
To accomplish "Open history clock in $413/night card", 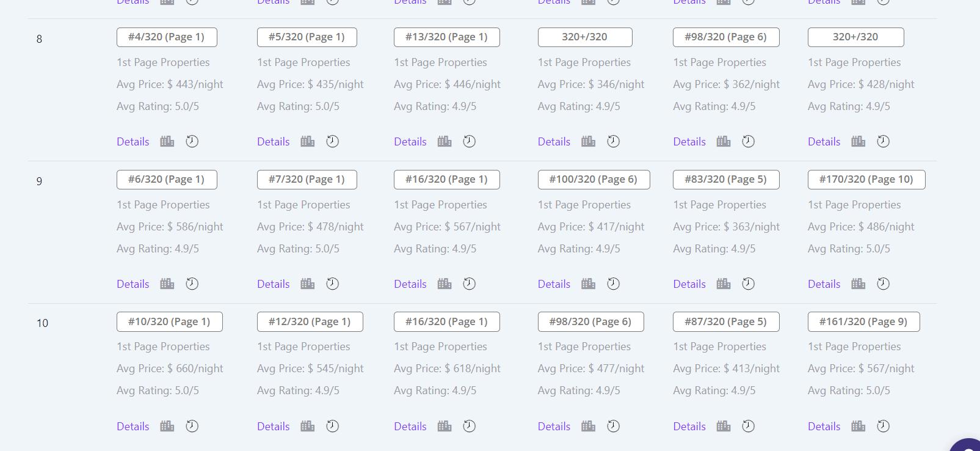I will point(748,426).
